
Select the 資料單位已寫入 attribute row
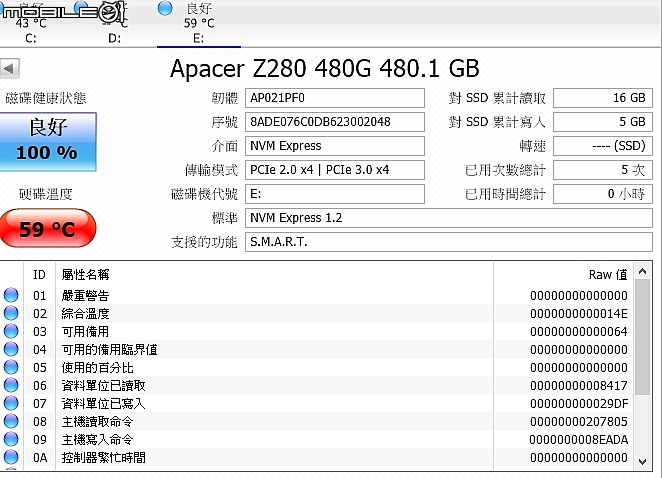(x=316, y=403)
